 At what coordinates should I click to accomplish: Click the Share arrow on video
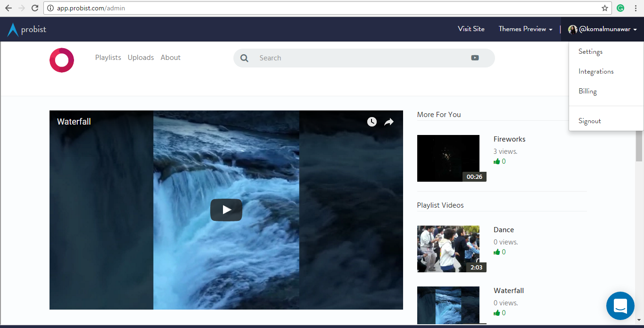pyautogui.click(x=388, y=122)
